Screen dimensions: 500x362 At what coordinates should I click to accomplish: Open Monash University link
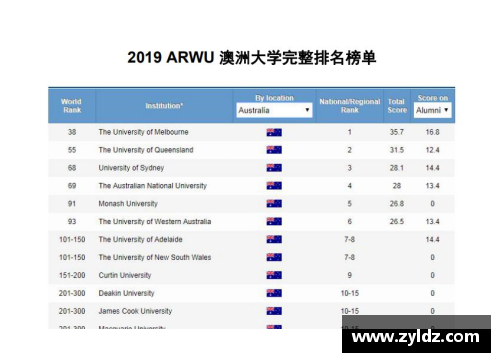coord(128,204)
